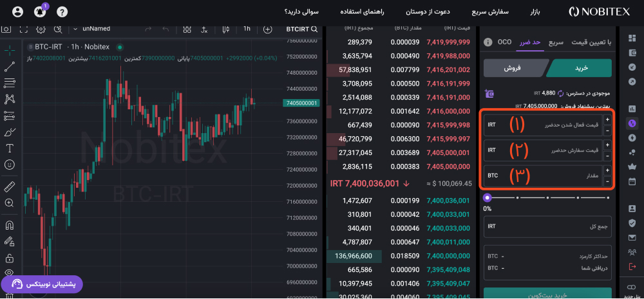Viewport: 644px width, 299px height.
Task: Switch to the با تعیین قیمت tab
Action: [591, 42]
